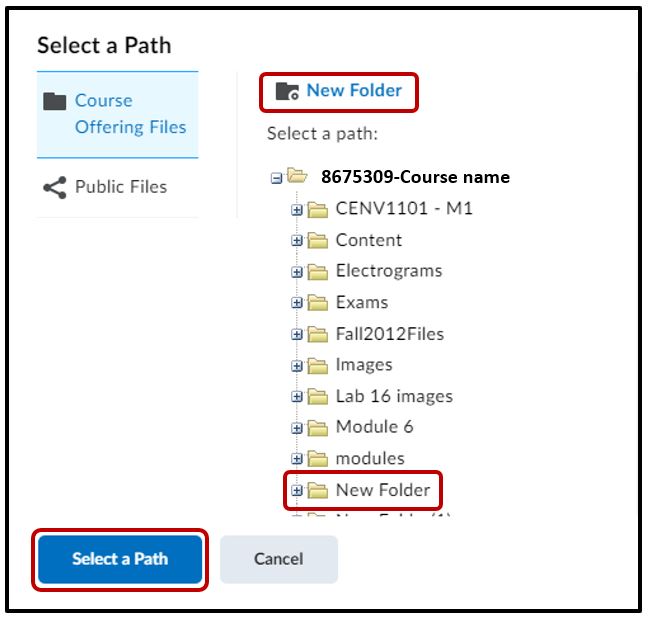Click the Electrograms folder icon
The width and height of the screenshot is (648, 620).
coord(318,272)
